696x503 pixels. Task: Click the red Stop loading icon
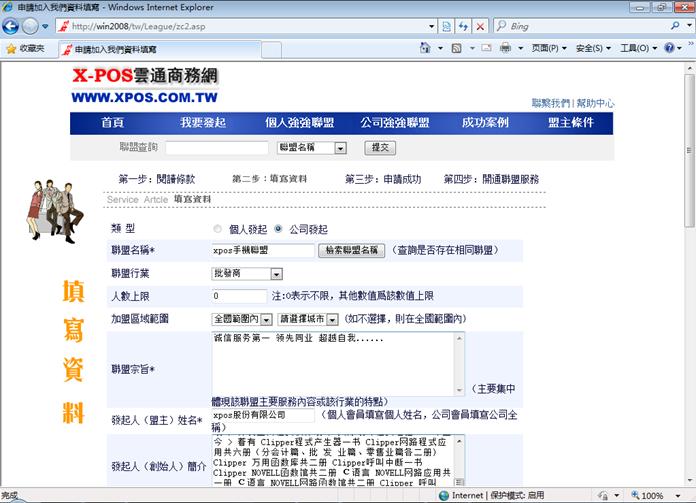point(482,26)
